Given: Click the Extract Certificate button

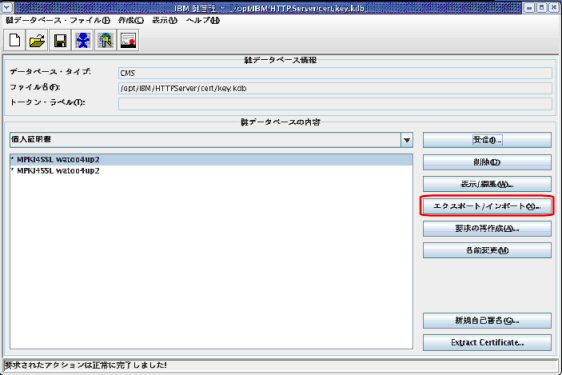Looking at the screenshot, I should click(487, 343).
